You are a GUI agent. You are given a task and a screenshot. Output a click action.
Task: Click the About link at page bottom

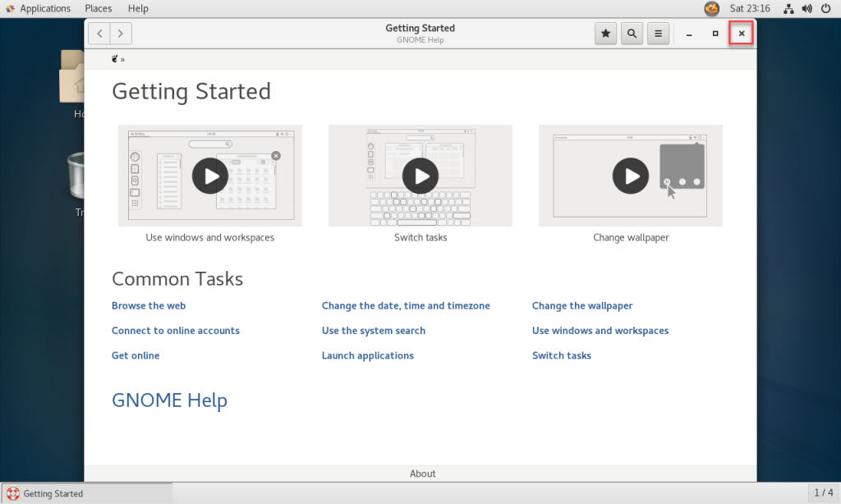click(423, 474)
